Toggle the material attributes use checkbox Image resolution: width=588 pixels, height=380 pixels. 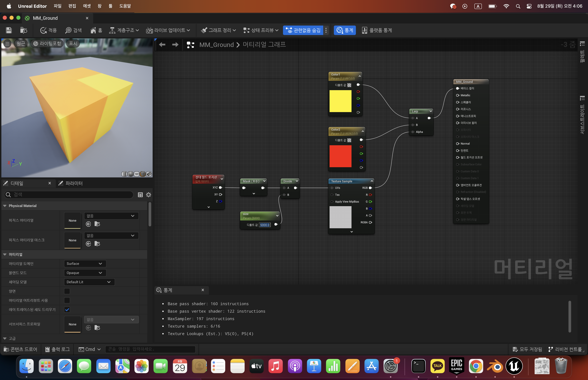[x=67, y=300]
